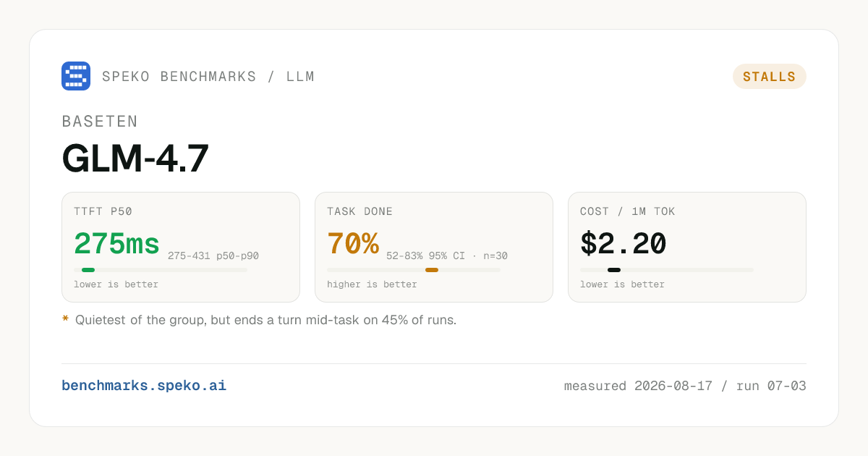This screenshot has width=868, height=456.
Task: Click the 52-83% 95% CI n=30 text
Action: pos(447,256)
